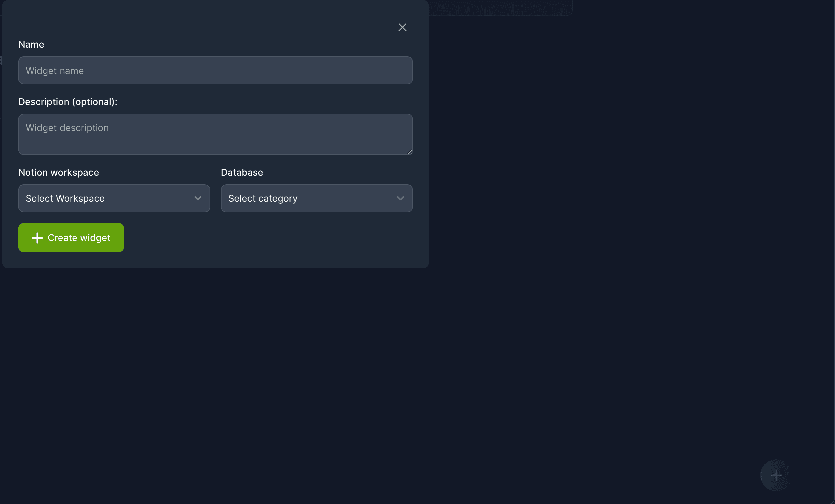Click the "Widget description" placeholder text
The height and width of the screenshot is (504, 835).
(x=67, y=128)
